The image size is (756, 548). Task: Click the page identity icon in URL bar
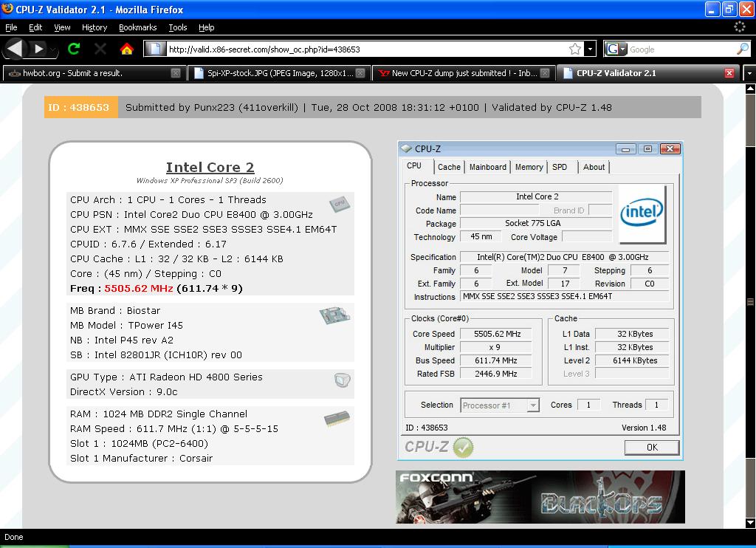(155, 49)
